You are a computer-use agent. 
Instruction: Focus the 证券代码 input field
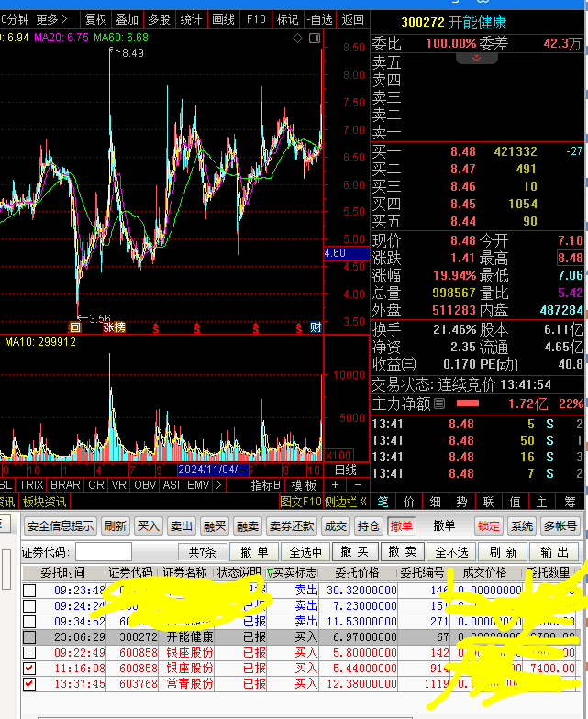104,552
